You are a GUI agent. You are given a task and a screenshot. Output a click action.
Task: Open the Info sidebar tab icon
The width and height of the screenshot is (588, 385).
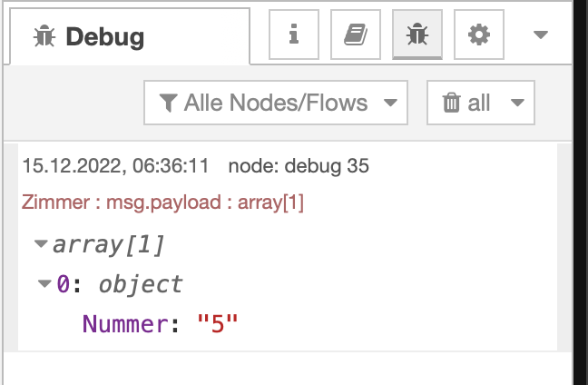coord(294,35)
